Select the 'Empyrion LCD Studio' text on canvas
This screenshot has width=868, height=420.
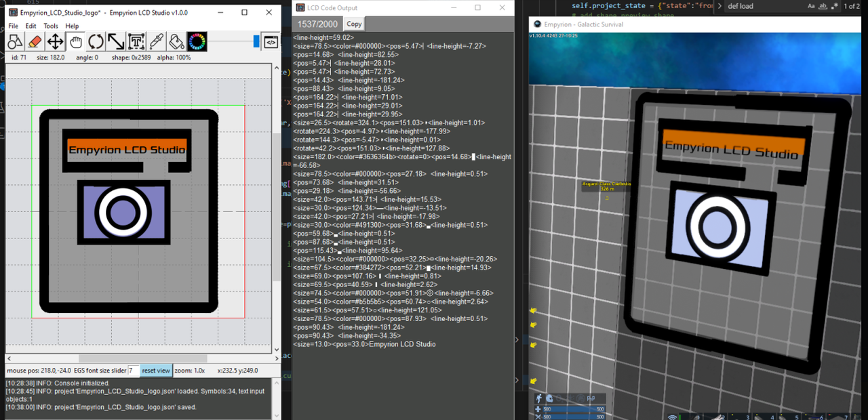[x=127, y=150]
